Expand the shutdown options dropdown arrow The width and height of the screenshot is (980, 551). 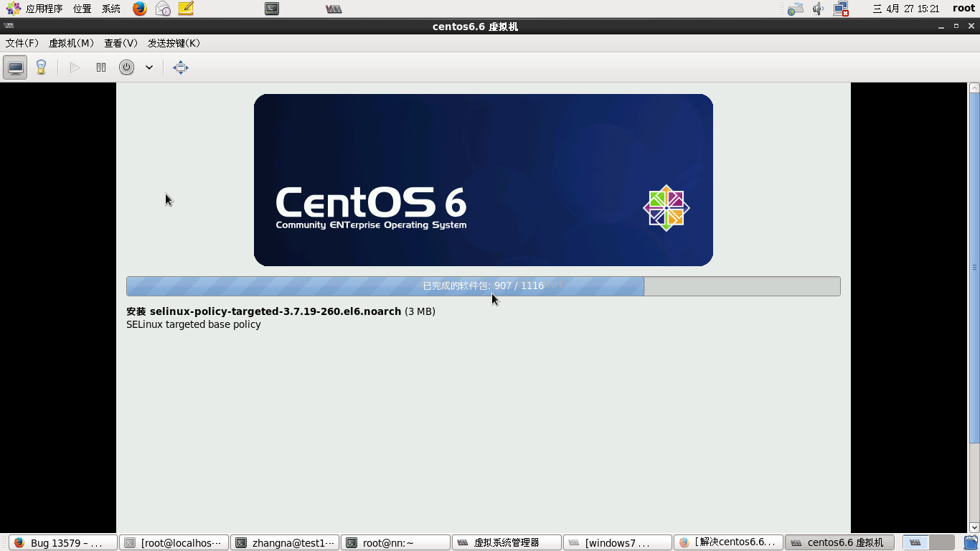149,67
